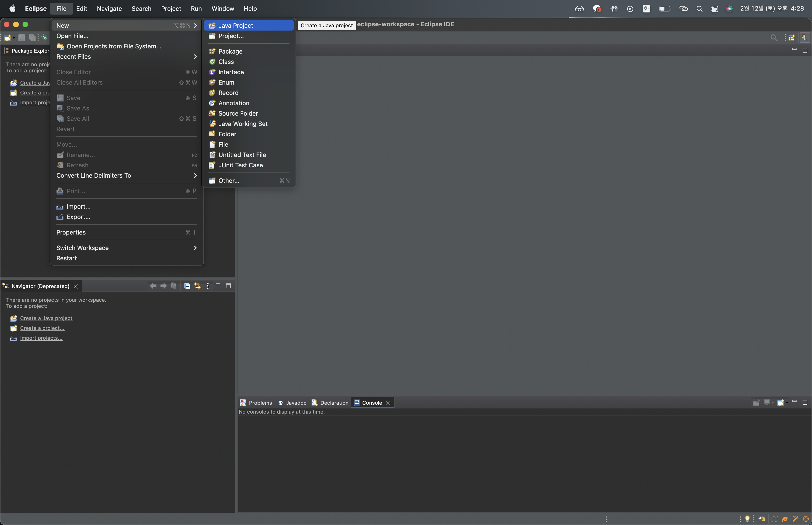Click Open Console icon in Console toolbar

point(780,403)
